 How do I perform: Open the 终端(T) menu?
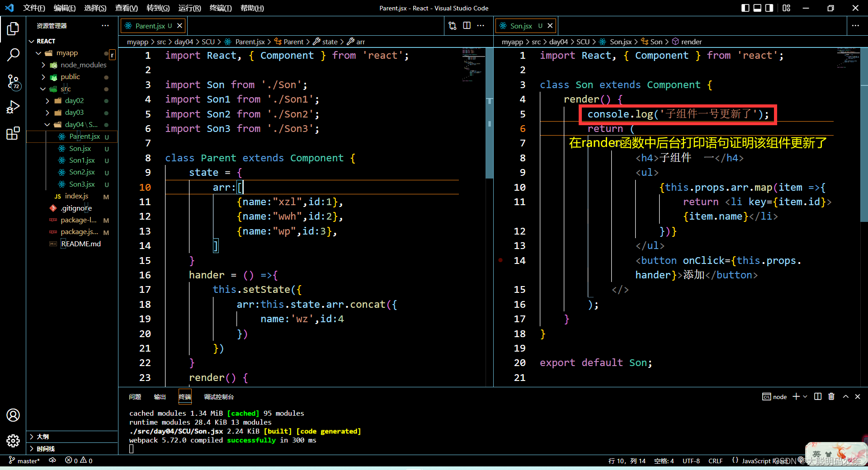(221, 8)
